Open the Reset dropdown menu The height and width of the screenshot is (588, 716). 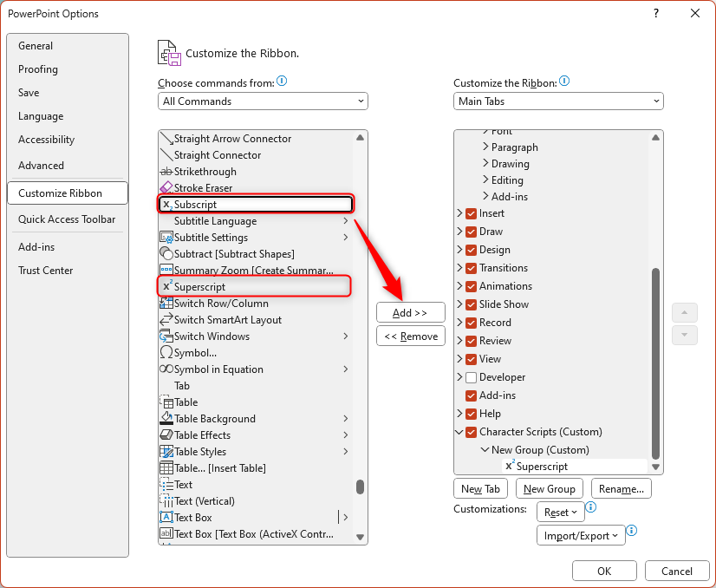[x=560, y=512]
